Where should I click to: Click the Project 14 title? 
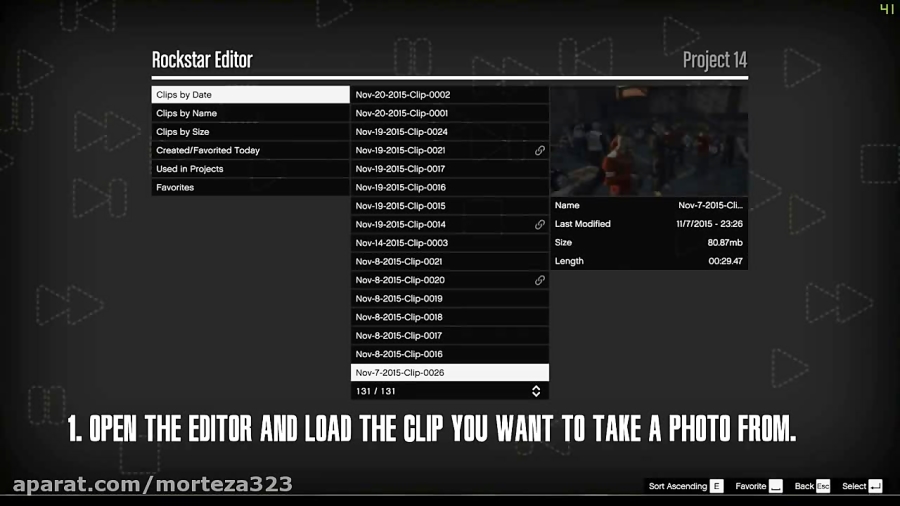(715, 60)
